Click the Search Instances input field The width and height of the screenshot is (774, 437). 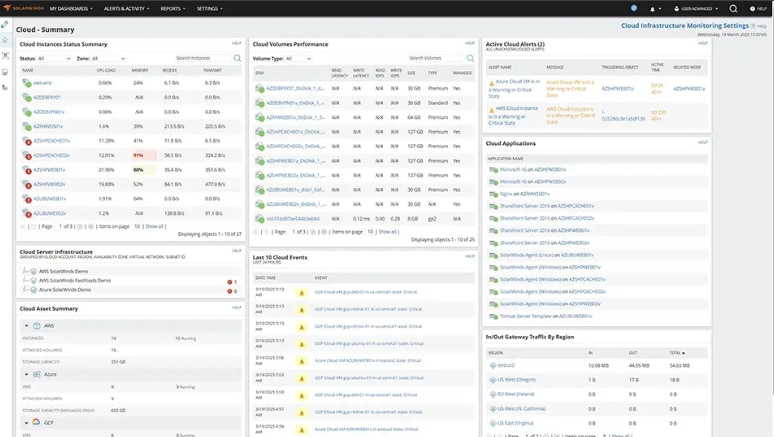[203, 58]
